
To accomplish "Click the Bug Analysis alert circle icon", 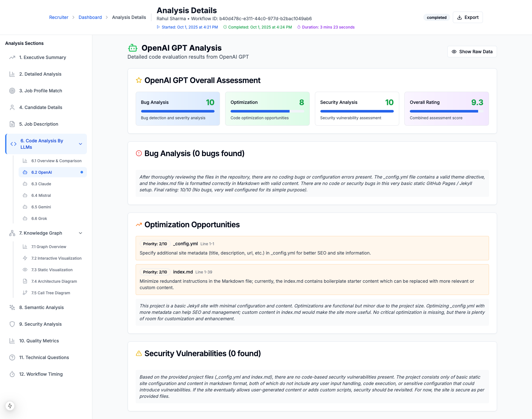I will tap(139, 153).
